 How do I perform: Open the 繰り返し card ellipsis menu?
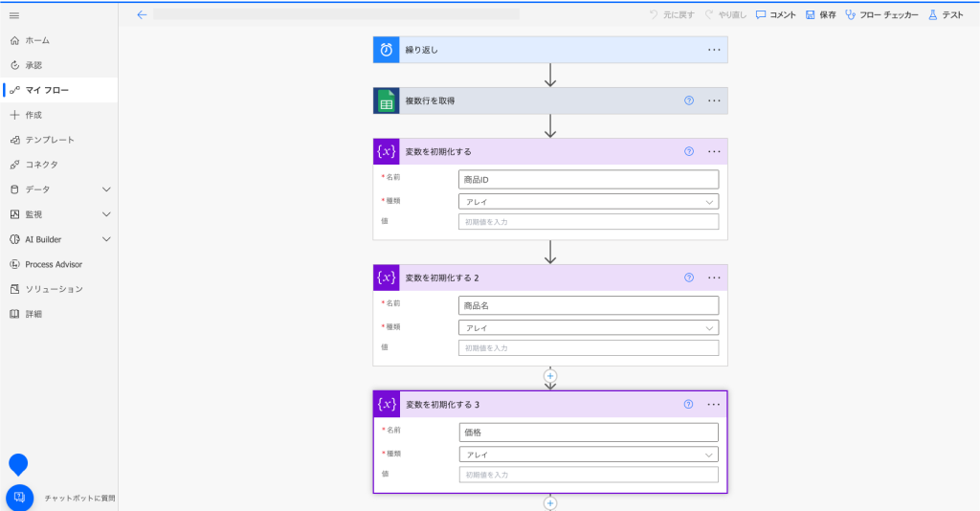714,50
